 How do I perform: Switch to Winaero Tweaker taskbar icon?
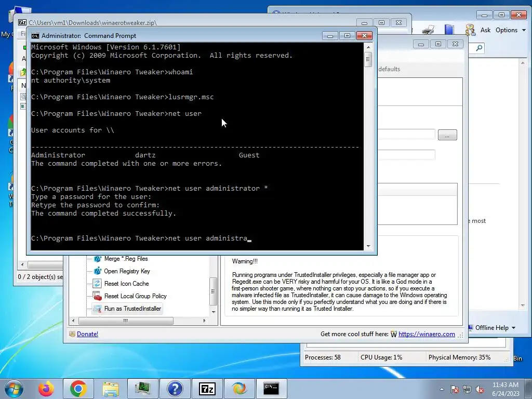point(239,389)
